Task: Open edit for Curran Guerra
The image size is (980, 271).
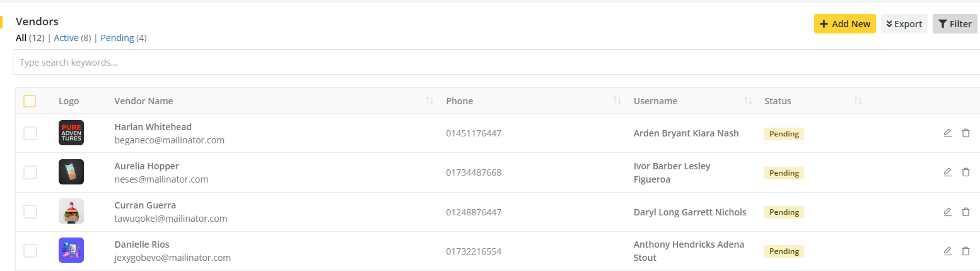Action: [x=947, y=212]
